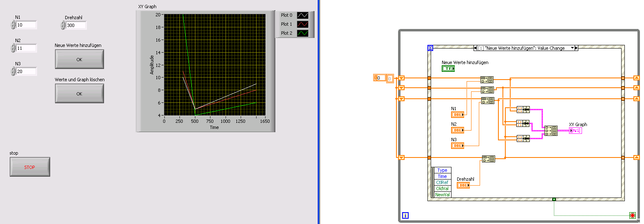This screenshot has height=224, width=644.
Task: Click the N2 increment/decrement stepper
Action: click(x=13, y=48)
